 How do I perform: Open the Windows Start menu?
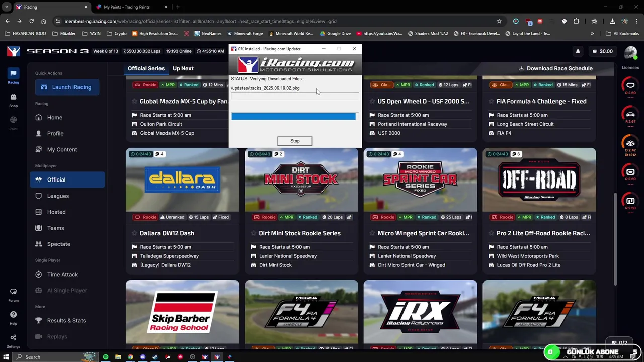(x=6, y=357)
